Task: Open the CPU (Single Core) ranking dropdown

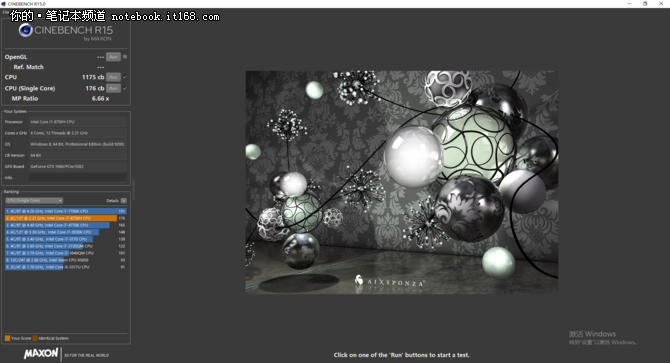Action: 34,200
